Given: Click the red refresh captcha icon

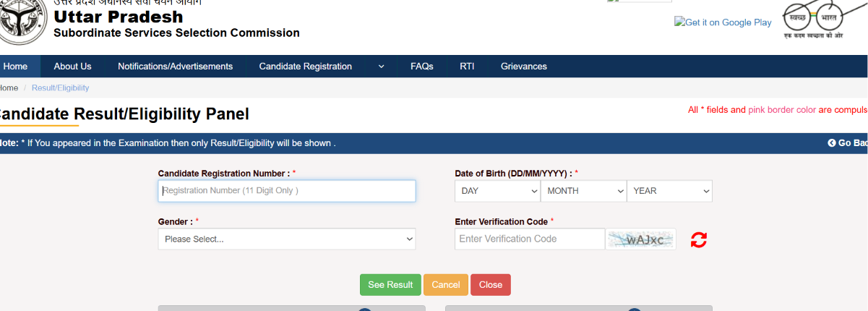Looking at the screenshot, I should tap(699, 239).
